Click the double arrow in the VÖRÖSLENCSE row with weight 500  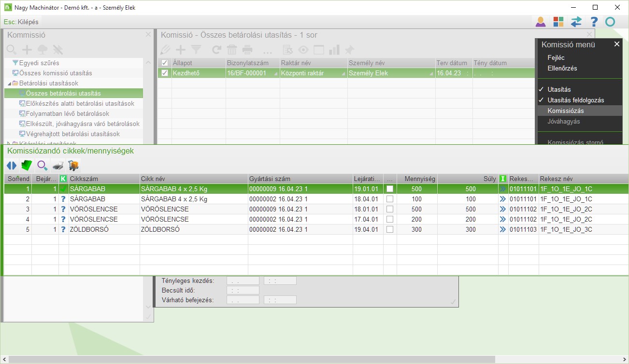503,209
